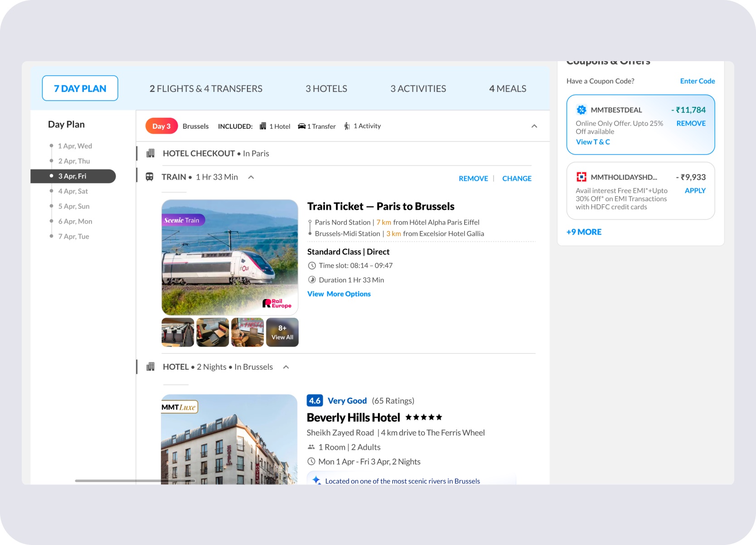This screenshot has height=545, width=756.
Task: Click the MMT Luxe badge on hotel photo
Action: tap(179, 407)
